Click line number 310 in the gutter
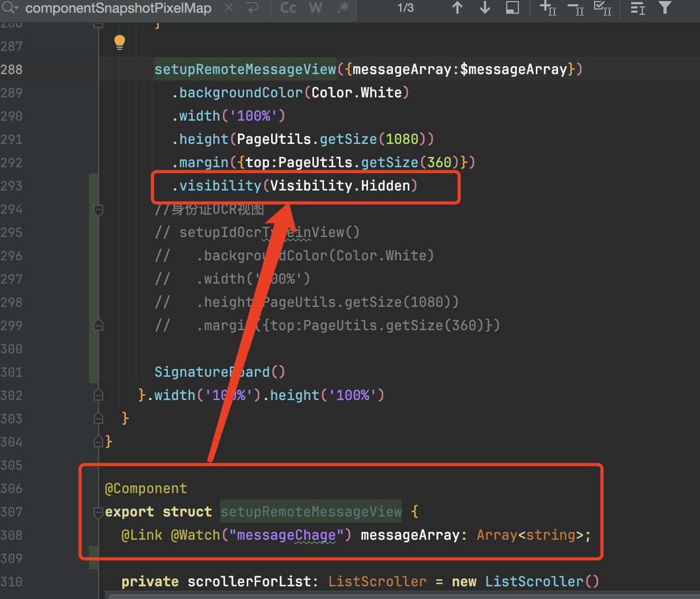Screen dimensions: 700x599 click(12, 582)
